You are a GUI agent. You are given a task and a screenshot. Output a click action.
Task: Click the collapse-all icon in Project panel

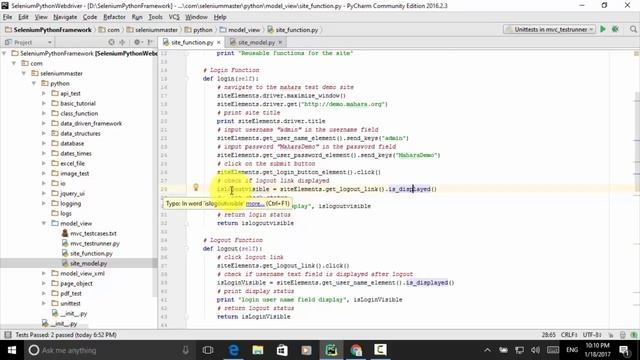tap(122, 42)
